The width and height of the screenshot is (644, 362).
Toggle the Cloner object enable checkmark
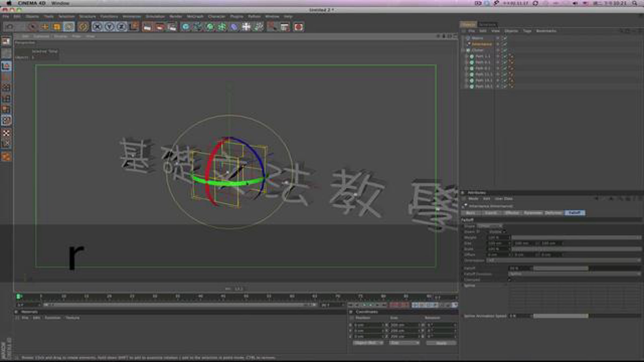click(x=505, y=50)
